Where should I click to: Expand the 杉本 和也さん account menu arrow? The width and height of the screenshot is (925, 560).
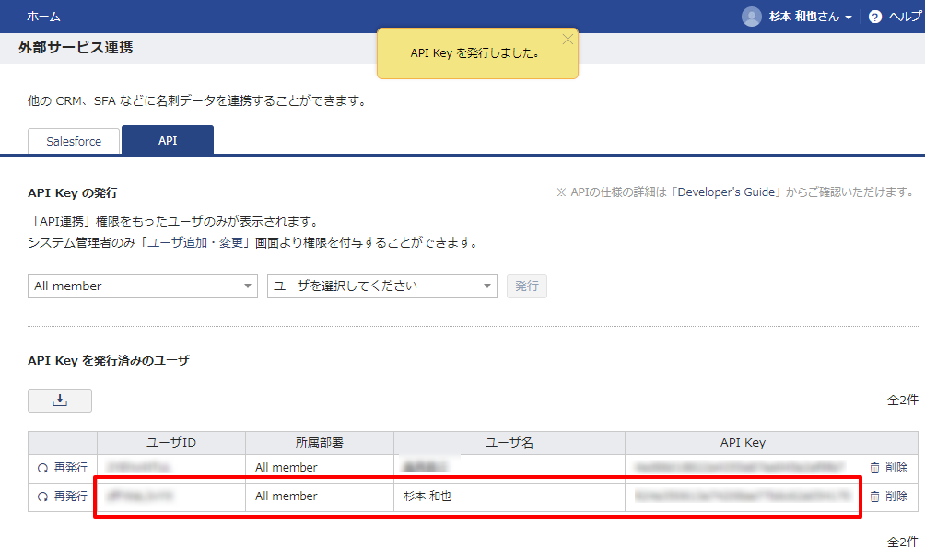pyautogui.click(x=849, y=16)
